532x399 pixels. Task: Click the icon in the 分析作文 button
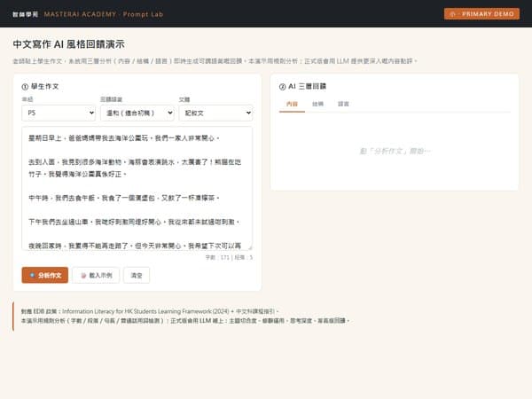click(x=32, y=275)
